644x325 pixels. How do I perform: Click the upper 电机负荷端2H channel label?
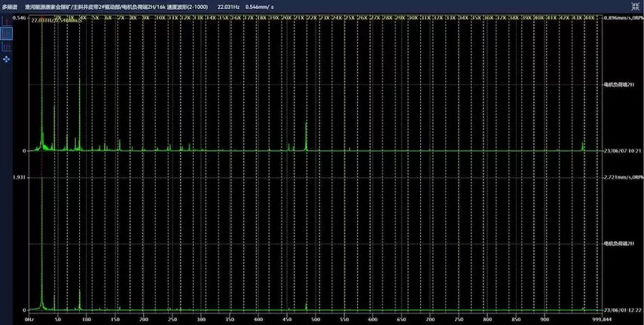pos(620,84)
